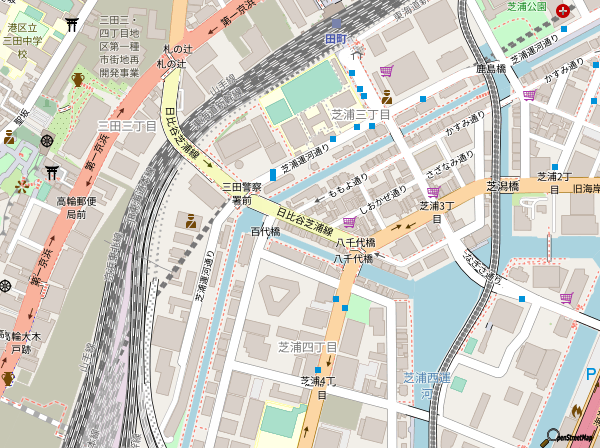The image size is (600, 448).
Task: Click the 三田三丁目 area label
Action: pos(126,126)
